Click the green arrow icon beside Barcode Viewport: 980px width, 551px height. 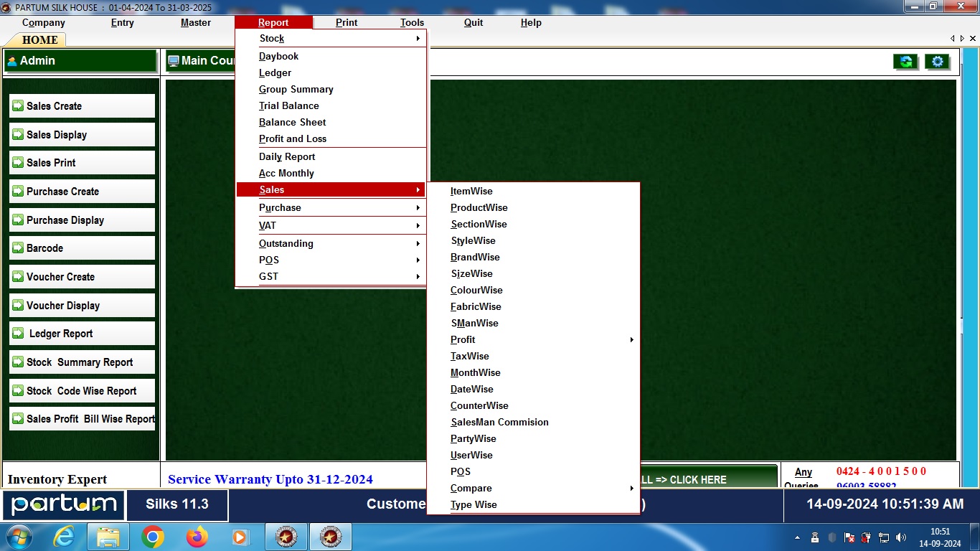point(18,248)
